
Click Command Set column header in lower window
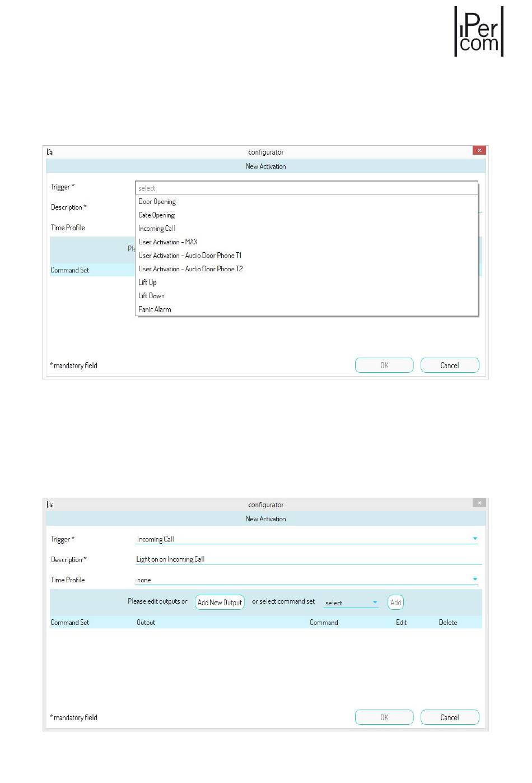pyautogui.click(x=70, y=623)
